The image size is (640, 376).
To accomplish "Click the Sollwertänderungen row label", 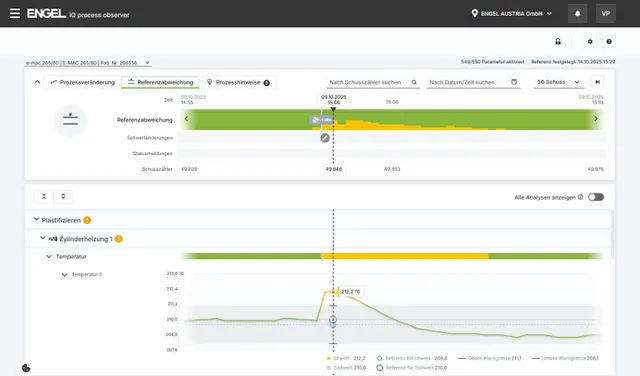I will click(150, 138).
